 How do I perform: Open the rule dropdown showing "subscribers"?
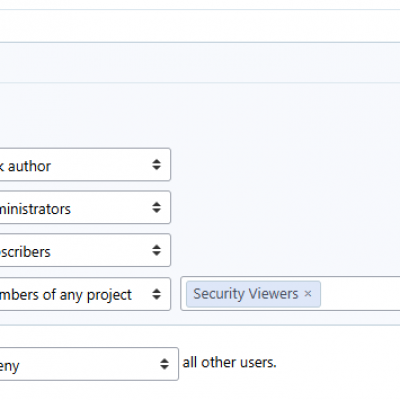[x=85, y=250]
